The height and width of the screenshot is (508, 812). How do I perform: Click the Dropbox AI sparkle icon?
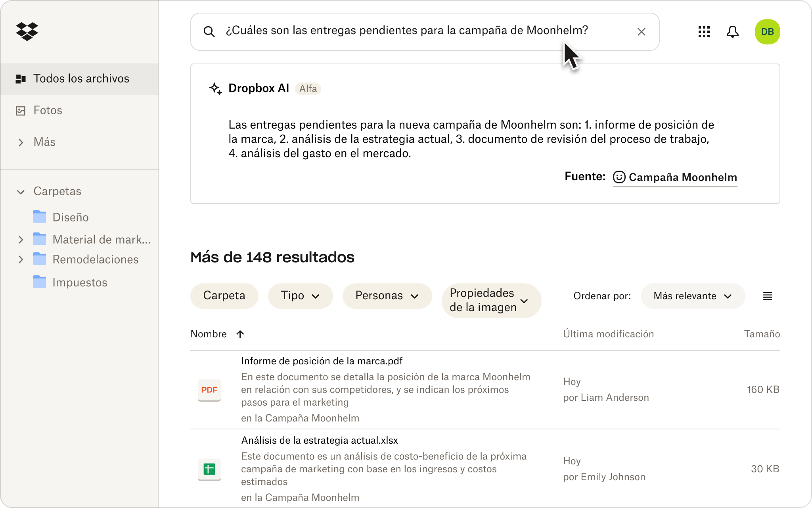click(216, 89)
